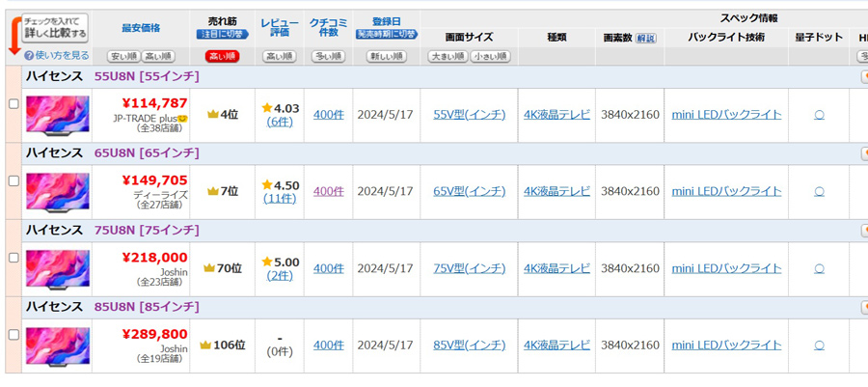868x387 pixels.
Task: Click チェックを入れて詳しく比較する button
Action: [55, 28]
